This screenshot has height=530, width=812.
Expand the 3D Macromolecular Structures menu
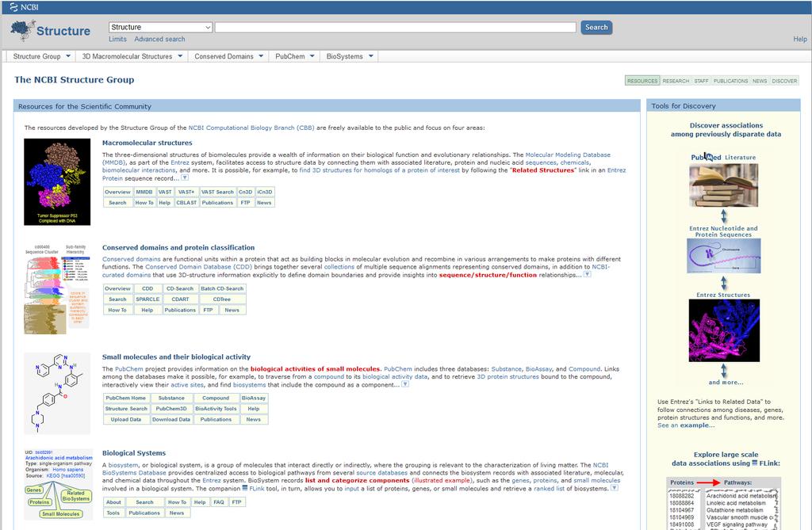pos(132,56)
